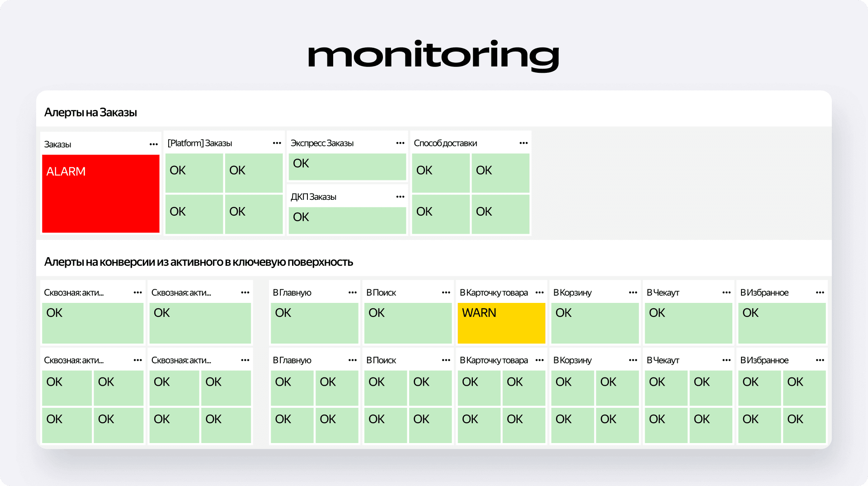This screenshot has height=486, width=868.
Task: Click the Способ доставки three-dot icon
Action: coord(524,143)
